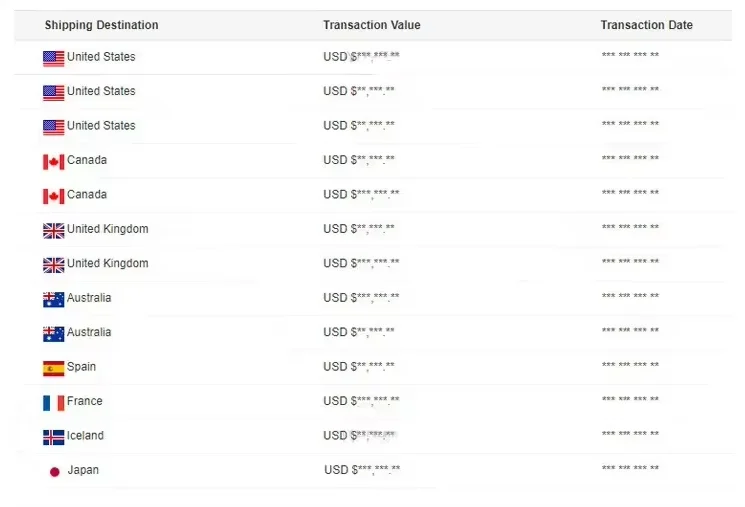Click the flag in the first Australia row
The height and width of the screenshot is (507, 745).
point(54,299)
